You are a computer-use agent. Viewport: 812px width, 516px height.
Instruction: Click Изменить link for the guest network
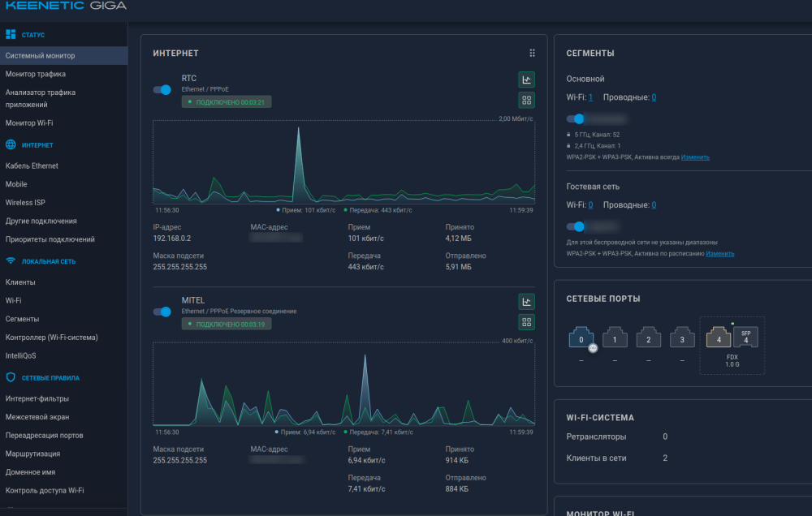pos(719,254)
